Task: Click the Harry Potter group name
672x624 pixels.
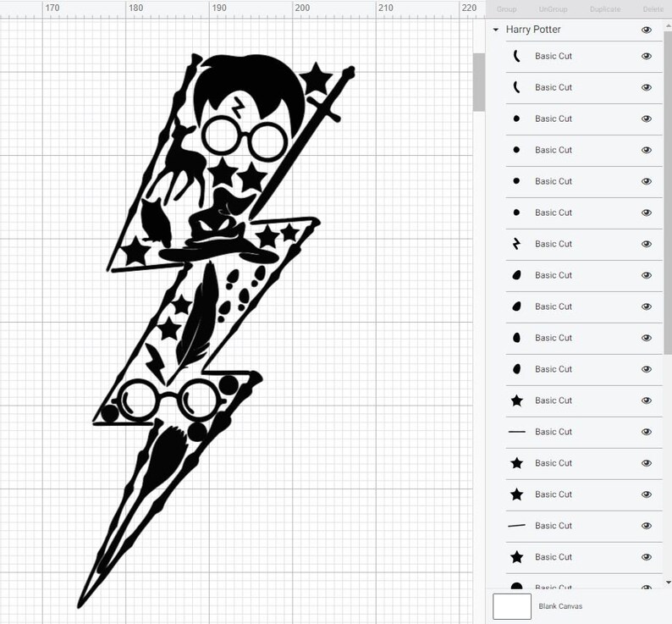Action: 533,30
